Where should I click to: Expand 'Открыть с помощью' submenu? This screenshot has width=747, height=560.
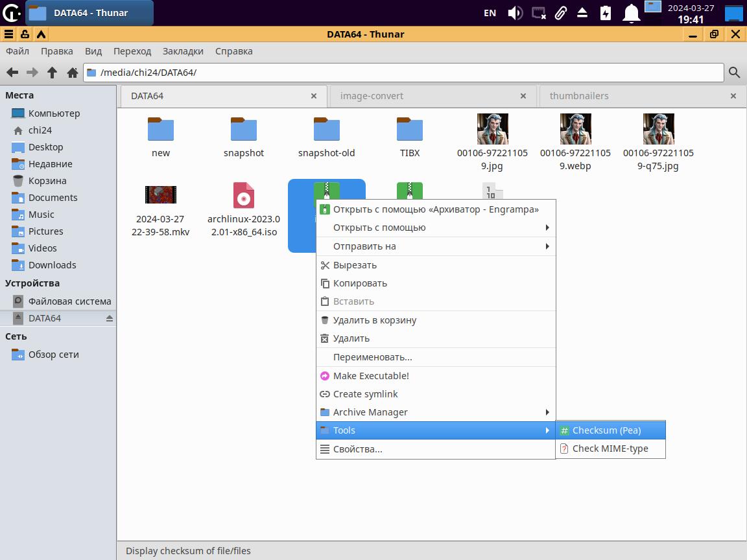436,227
